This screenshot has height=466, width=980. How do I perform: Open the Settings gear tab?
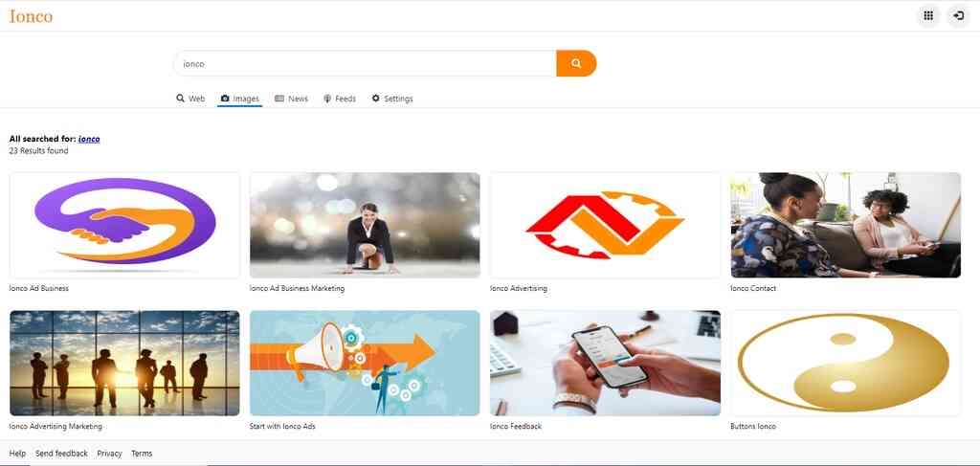click(392, 99)
